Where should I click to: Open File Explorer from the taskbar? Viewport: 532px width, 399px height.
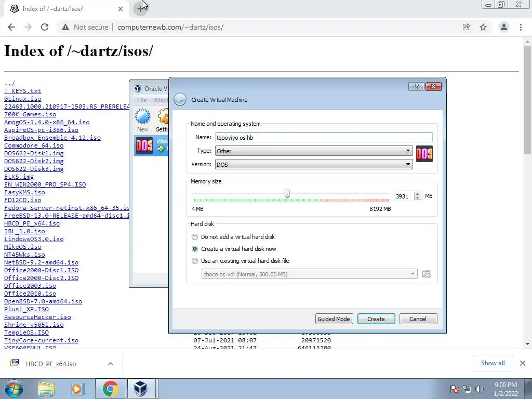[46, 389]
